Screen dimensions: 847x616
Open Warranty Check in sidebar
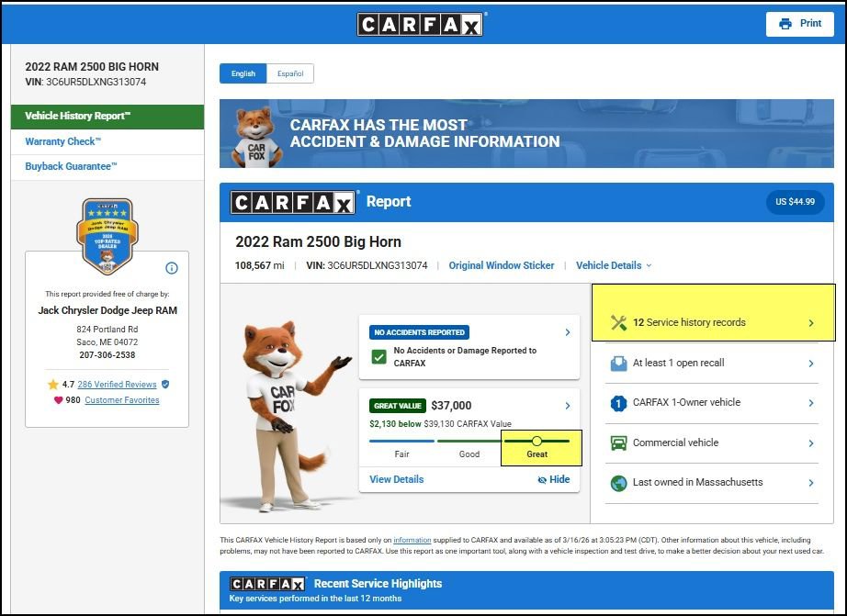coord(63,141)
